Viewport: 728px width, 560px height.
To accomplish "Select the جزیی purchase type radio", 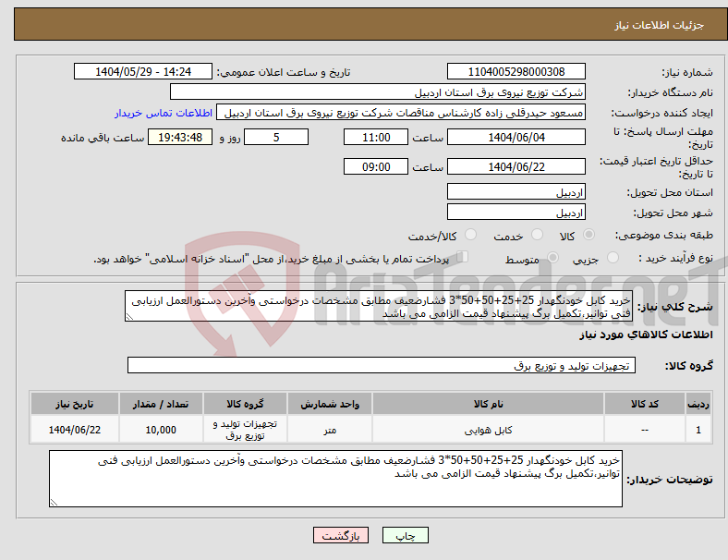I will point(613,258).
